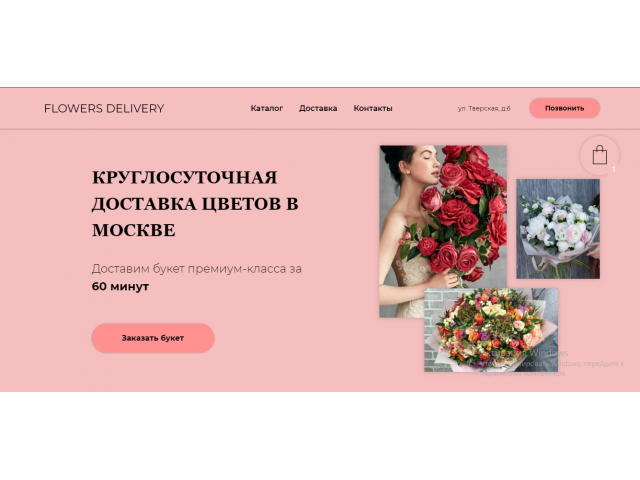Open the Каталог menu item
This screenshot has width=640, height=480.
coord(267,108)
